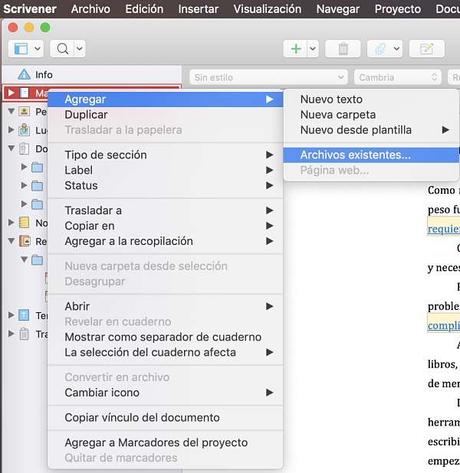This screenshot has height=473, width=460.
Task: Select 'Agregar' in context menu
Action: coord(166,99)
